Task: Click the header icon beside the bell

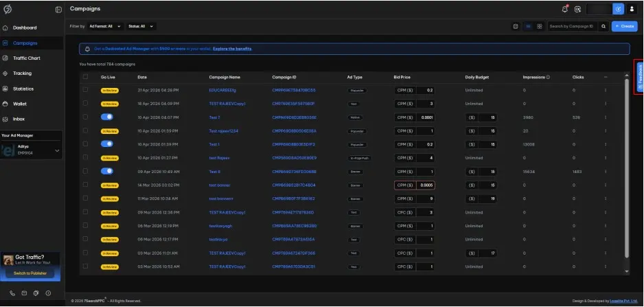Action: click(577, 9)
